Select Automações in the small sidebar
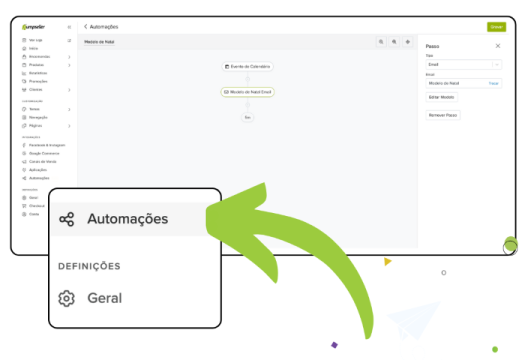This screenshot has width=525, height=360. point(36,178)
